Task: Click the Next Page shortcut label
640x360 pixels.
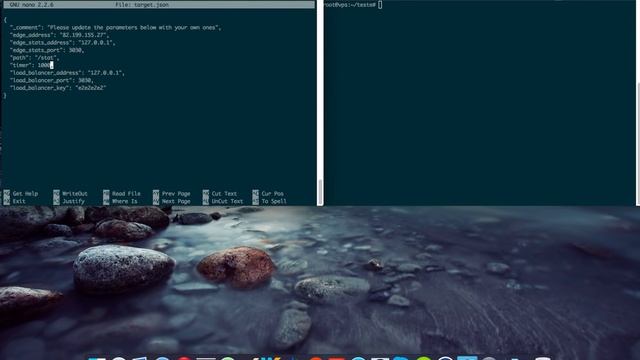Action: 176,201
